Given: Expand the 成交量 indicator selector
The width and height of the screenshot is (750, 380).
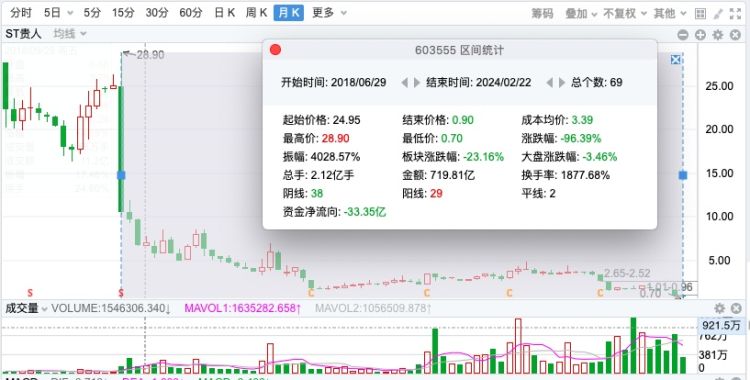Looking at the screenshot, I should point(26,309).
